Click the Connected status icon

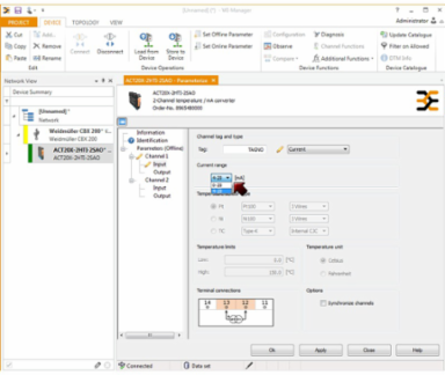point(122,365)
